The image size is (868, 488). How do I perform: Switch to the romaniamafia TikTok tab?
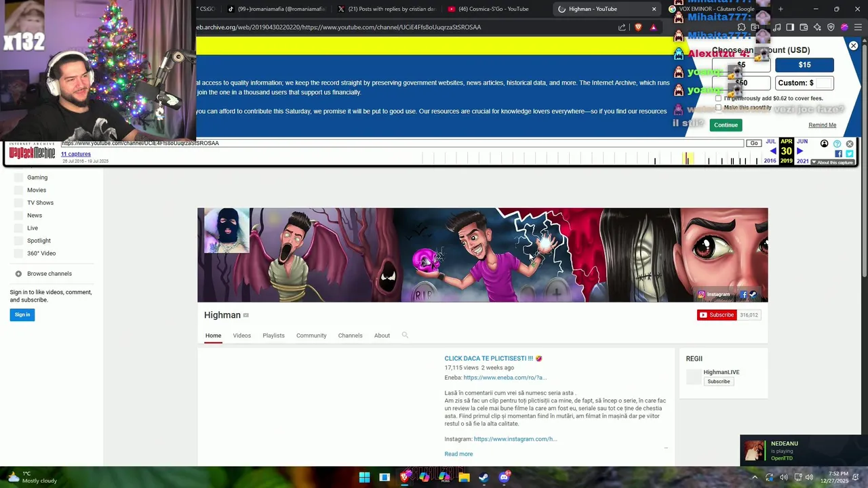pyautogui.click(x=276, y=9)
